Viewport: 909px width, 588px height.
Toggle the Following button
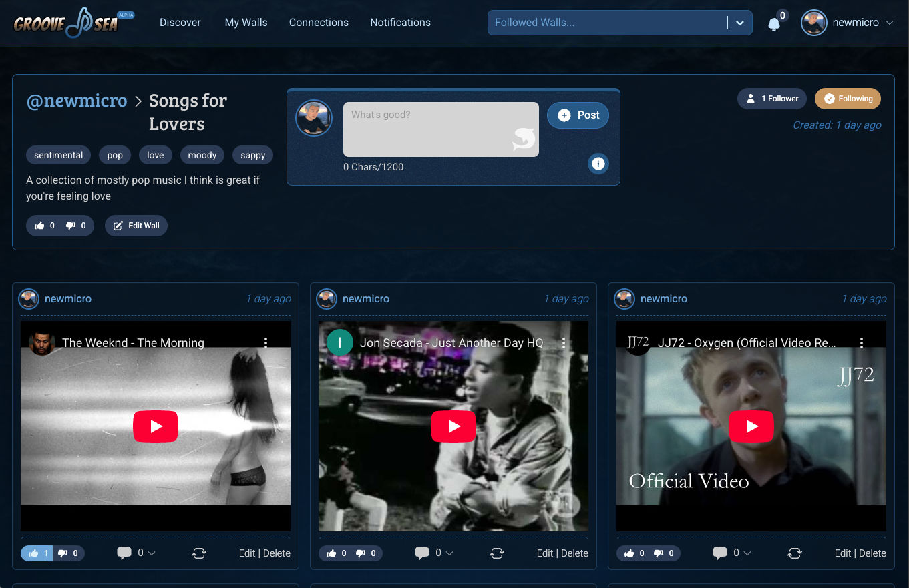coord(848,99)
